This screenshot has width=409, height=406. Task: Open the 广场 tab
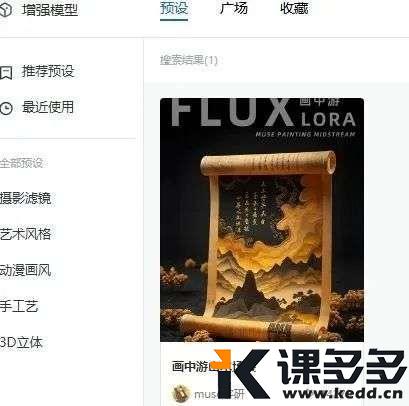(234, 9)
